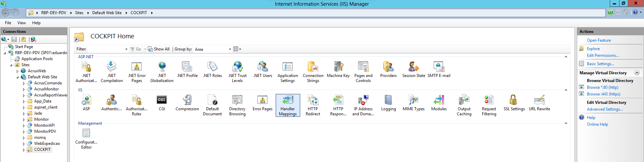Screen dimensions: 644x162
Task: Click Browse *:80 (http) link
Action: (602, 87)
